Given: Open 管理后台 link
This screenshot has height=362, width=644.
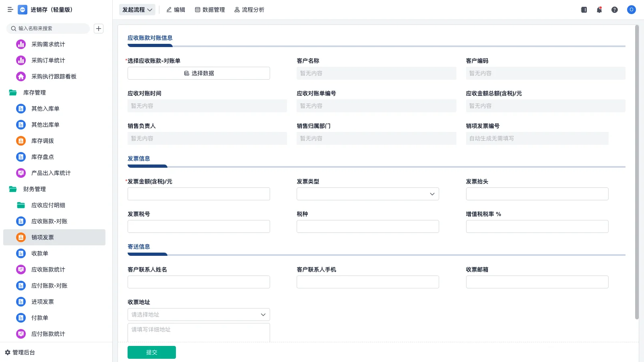Looking at the screenshot, I should [x=24, y=352].
